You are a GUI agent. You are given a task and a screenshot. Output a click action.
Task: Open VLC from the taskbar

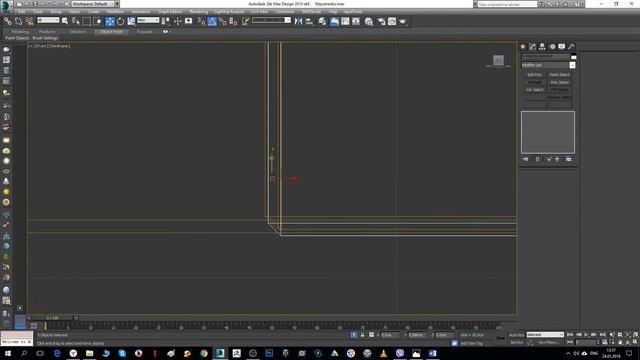pos(383,353)
